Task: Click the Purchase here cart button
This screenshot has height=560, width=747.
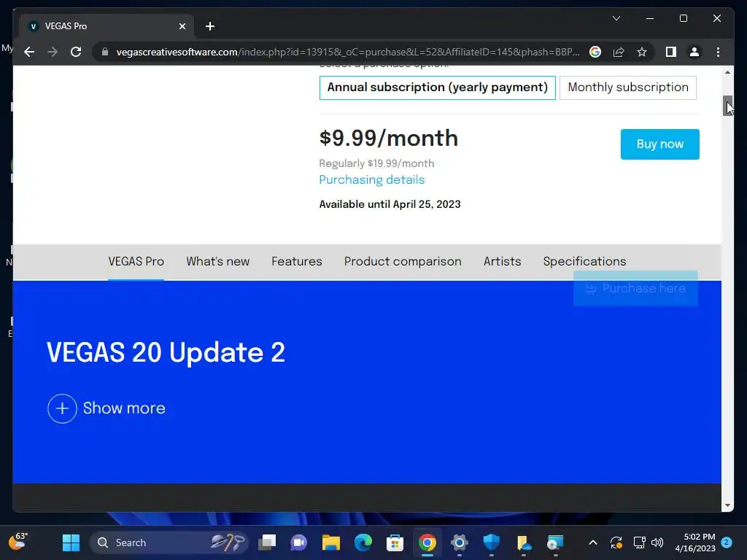Action: (x=635, y=289)
